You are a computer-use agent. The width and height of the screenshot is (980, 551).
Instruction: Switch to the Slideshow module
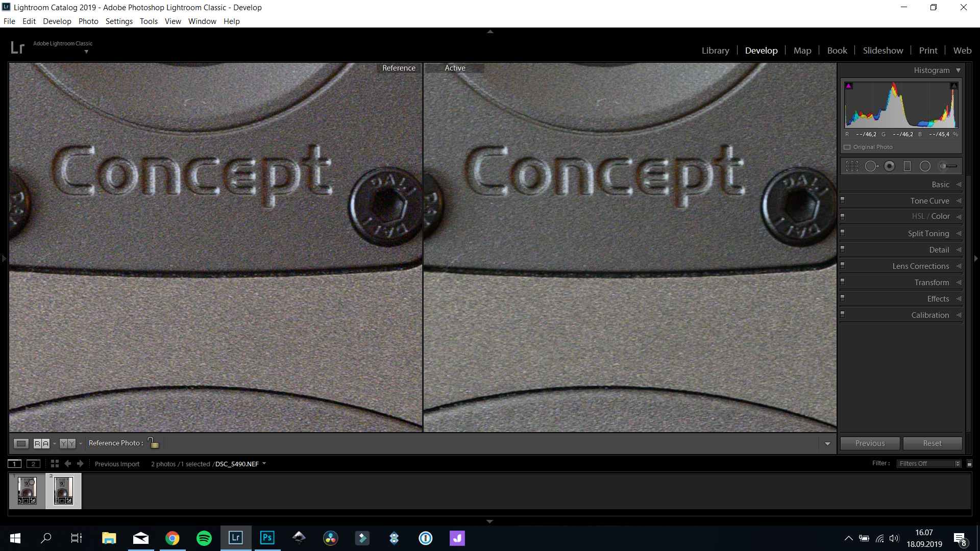883,51
